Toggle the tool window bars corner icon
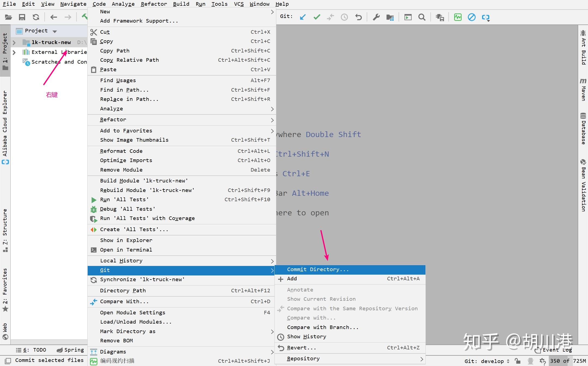Viewport: 588px width, 366px height. [x=8, y=361]
